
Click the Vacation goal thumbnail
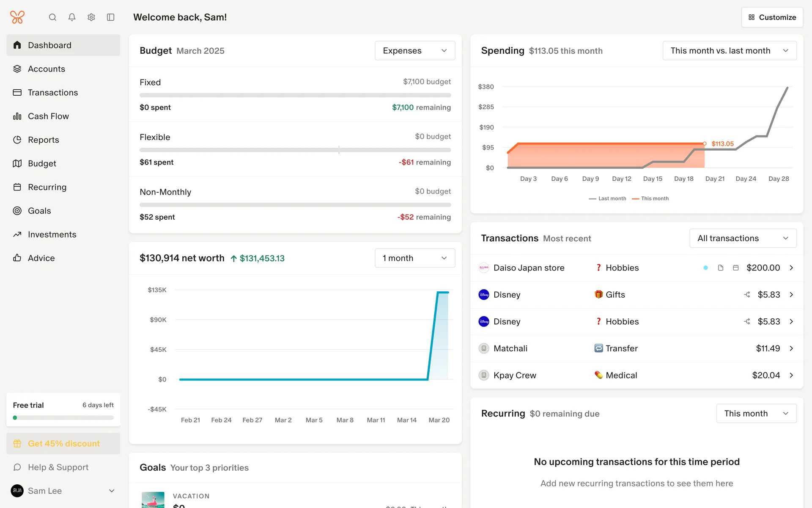153,500
